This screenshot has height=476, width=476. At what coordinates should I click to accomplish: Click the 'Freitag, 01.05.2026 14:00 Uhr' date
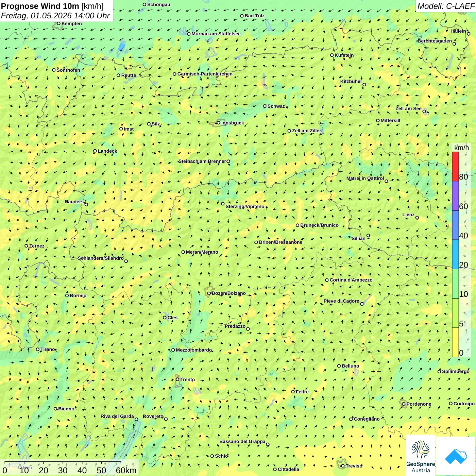[55, 16]
